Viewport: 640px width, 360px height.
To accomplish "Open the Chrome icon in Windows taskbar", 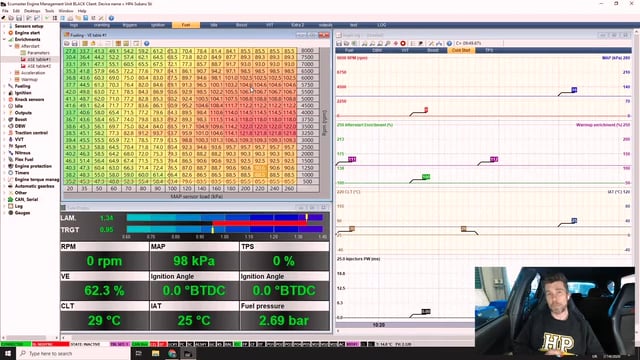I will pos(172,353).
